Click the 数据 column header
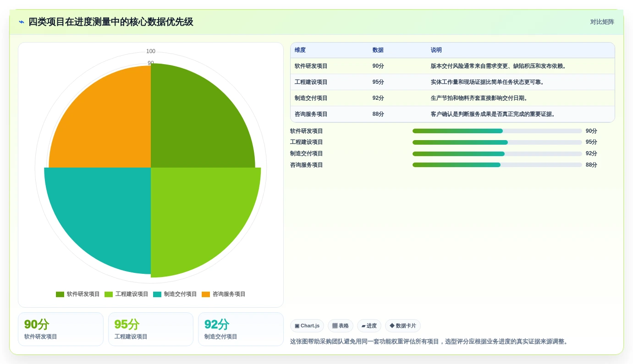The height and width of the screenshot is (364, 633). click(378, 50)
